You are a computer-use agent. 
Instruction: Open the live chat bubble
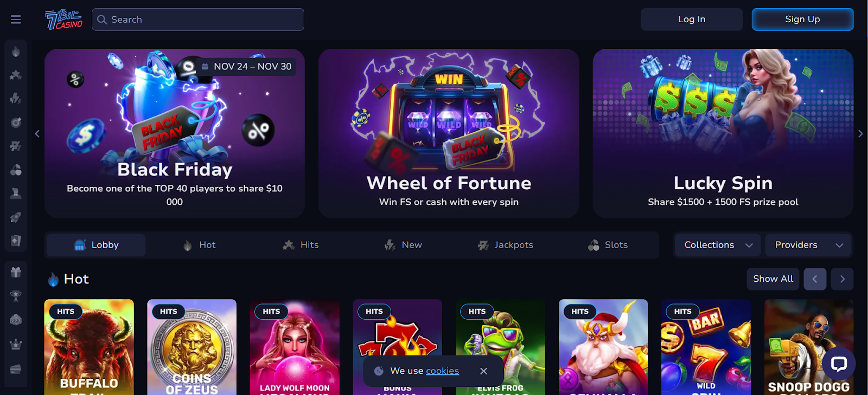[x=838, y=364]
